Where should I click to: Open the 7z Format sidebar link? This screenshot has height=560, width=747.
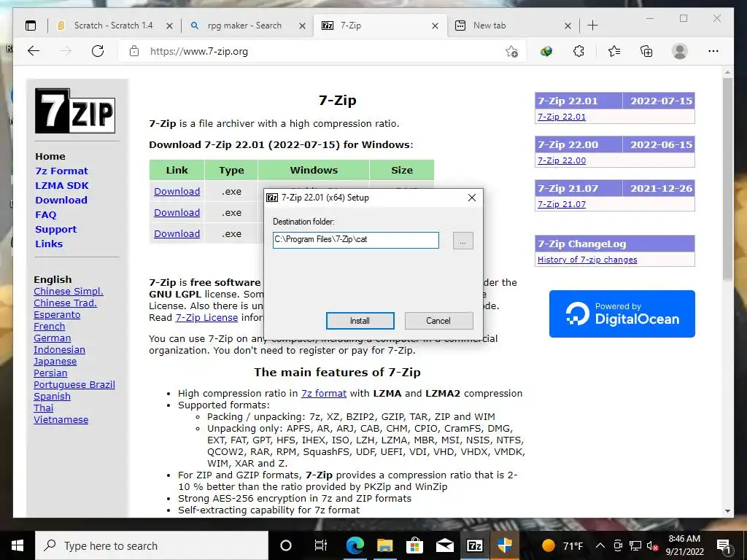point(61,171)
